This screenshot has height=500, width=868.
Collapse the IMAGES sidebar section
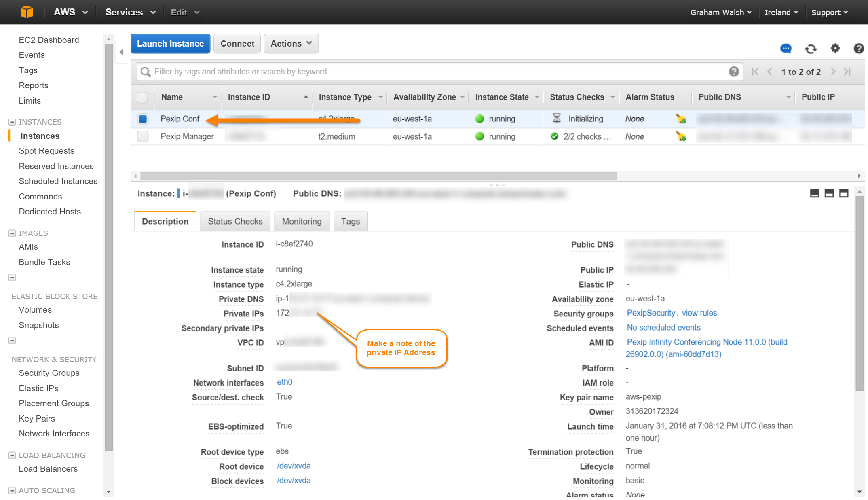[x=12, y=233]
